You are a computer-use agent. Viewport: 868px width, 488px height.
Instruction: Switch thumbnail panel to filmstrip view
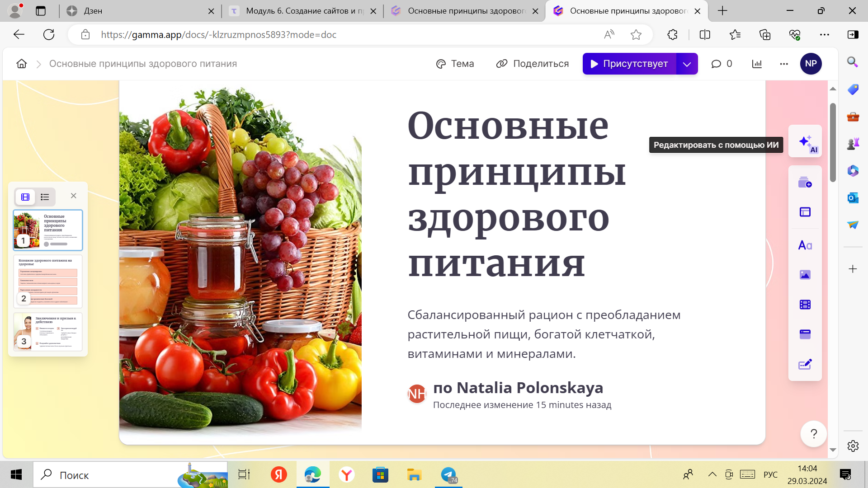pos(25,197)
